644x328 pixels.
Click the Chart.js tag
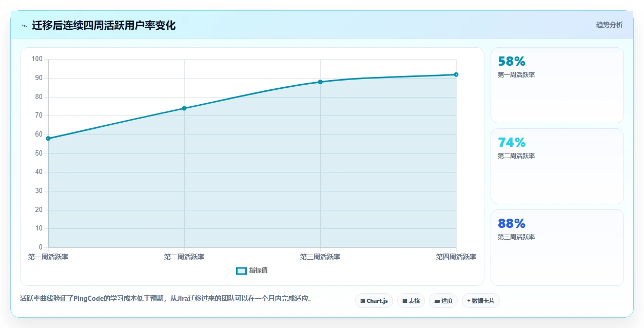[374, 301]
